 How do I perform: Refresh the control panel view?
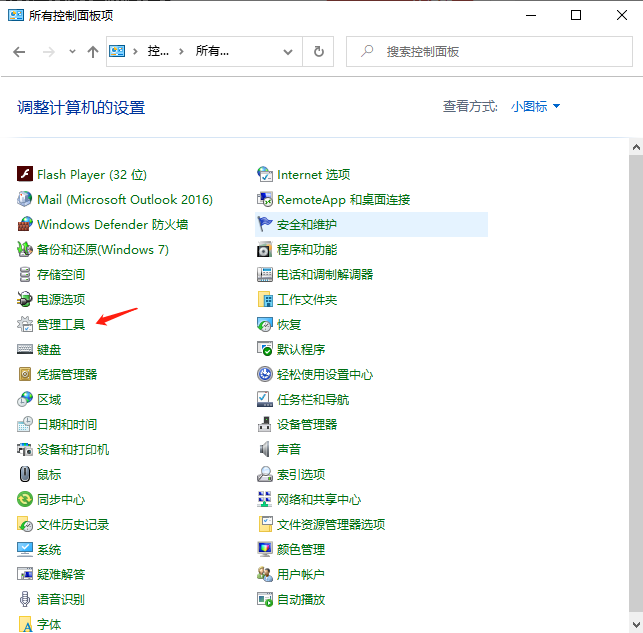[x=319, y=52]
